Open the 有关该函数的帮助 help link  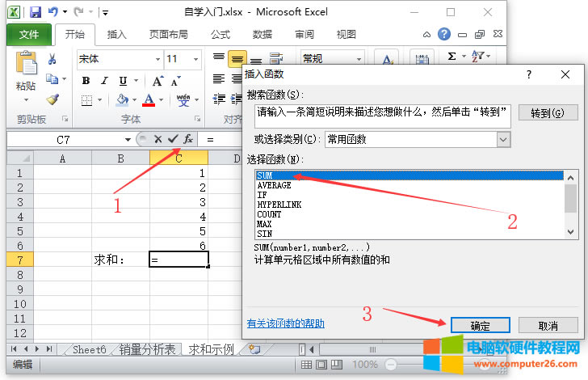[286, 323]
